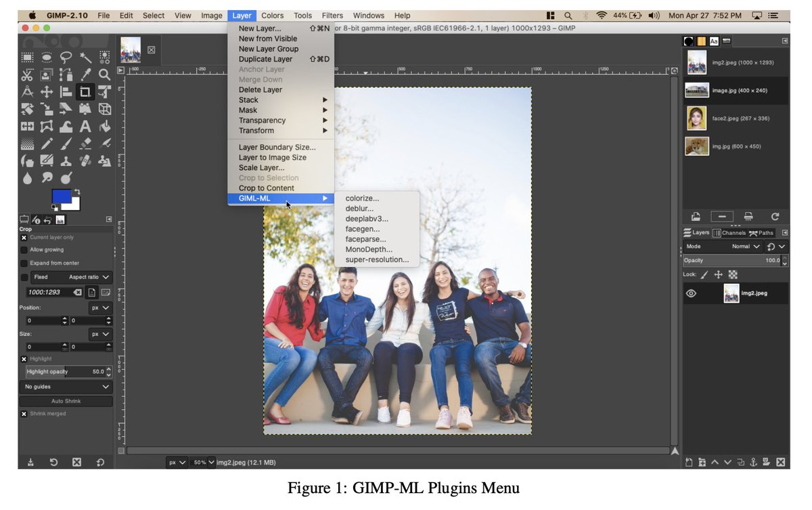Toggle Current layer only checkbox
This screenshot has width=812, height=510.
tap(24, 238)
